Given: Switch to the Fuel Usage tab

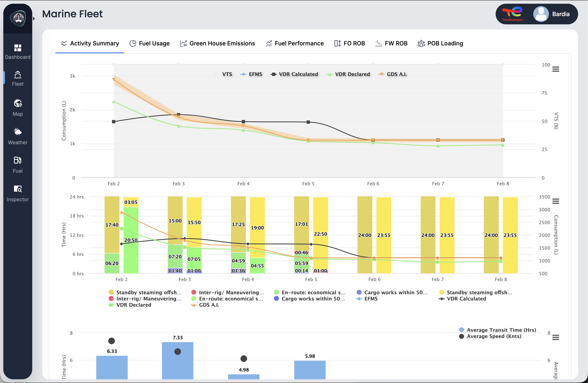Looking at the screenshot, I should click(149, 43).
